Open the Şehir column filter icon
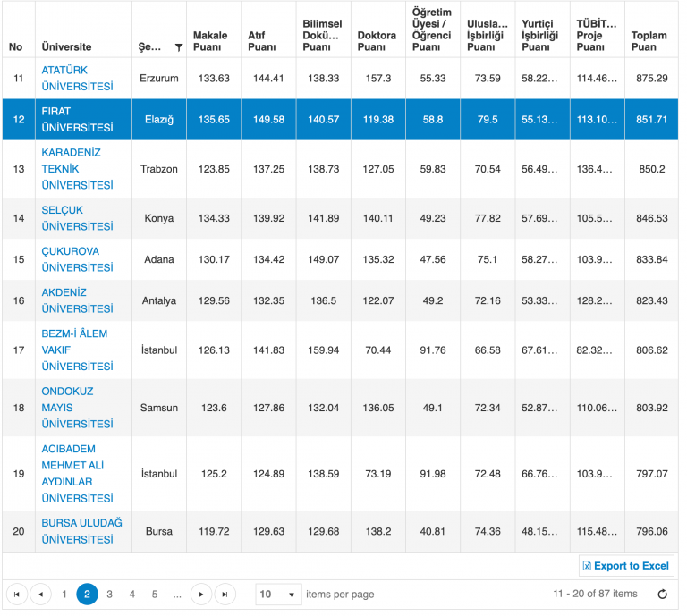687x616 pixels. pos(179,47)
